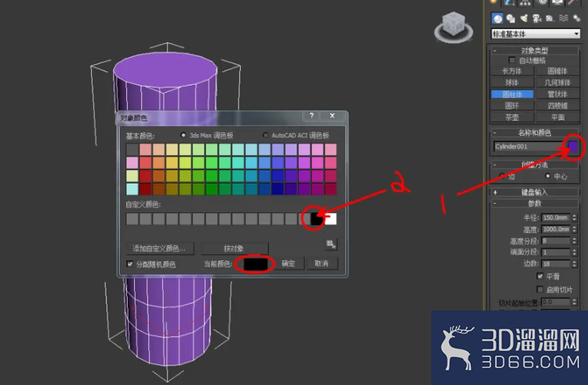The width and height of the screenshot is (588, 385).
Task: Select the Helpers category icon
Action: point(550,18)
